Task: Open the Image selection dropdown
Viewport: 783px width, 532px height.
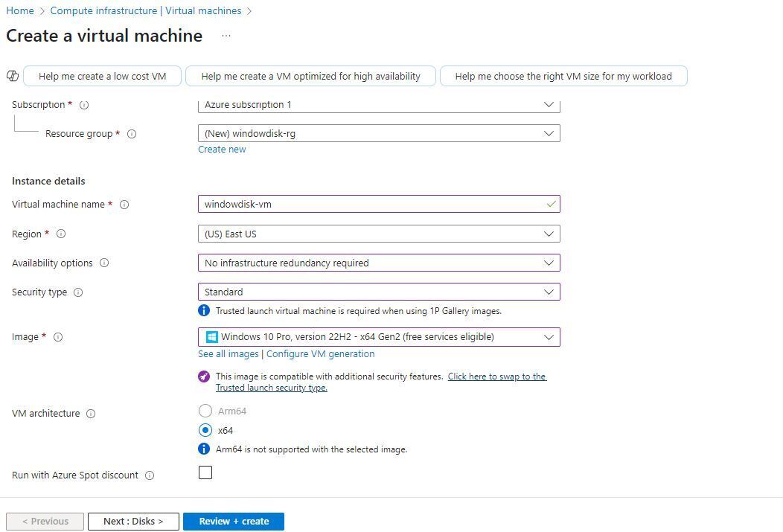Action: [x=379, y=337]
